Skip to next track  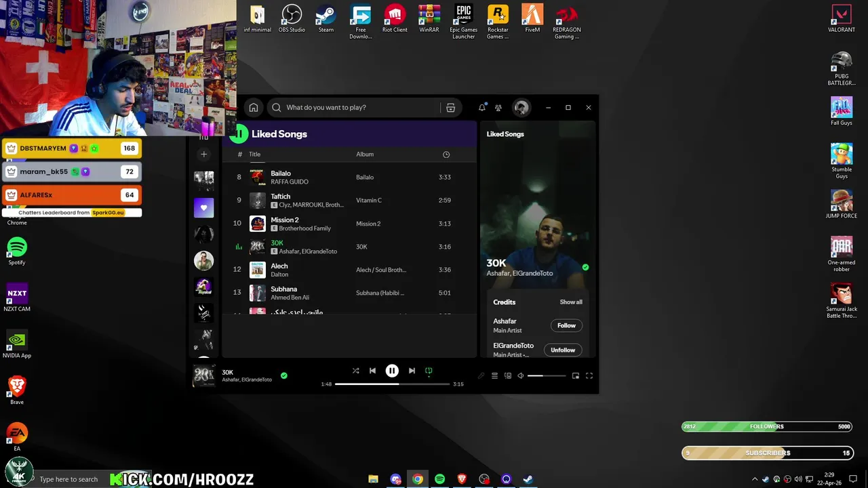coord(412,371)
